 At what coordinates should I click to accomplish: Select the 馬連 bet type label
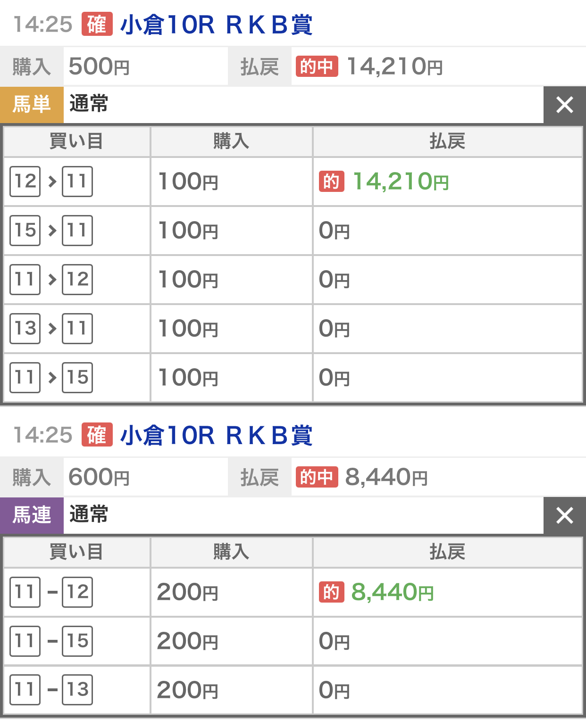32,515
